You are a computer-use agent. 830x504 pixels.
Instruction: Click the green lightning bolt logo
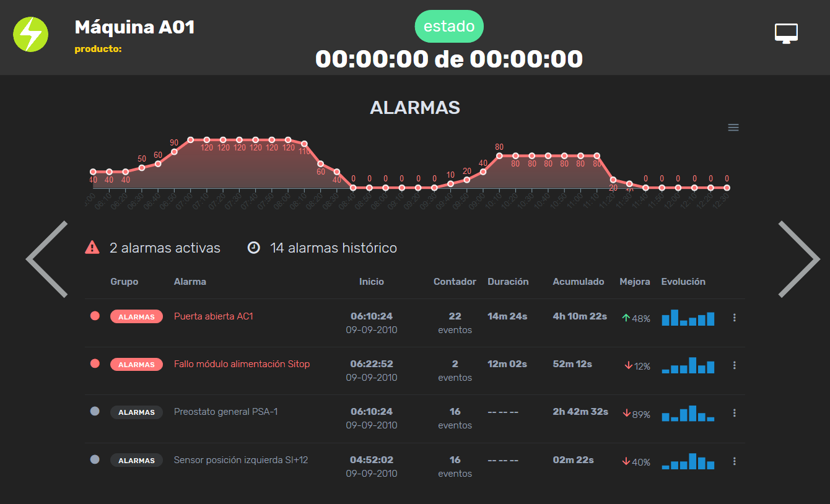pos(30,34)
